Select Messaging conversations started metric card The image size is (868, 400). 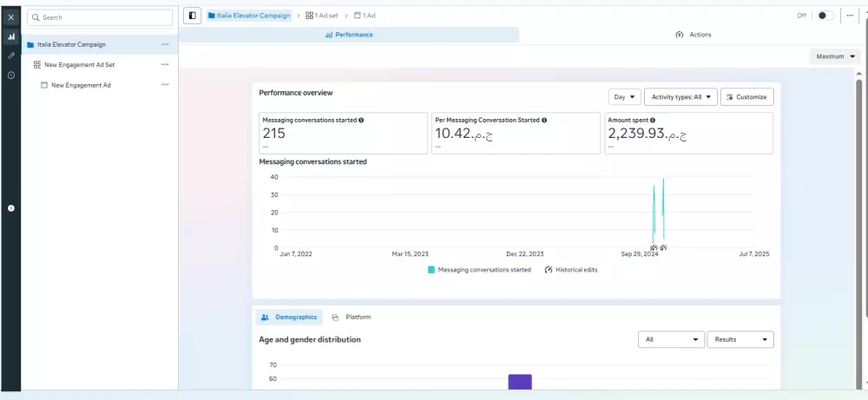pyautogui.click(x=343, y=134)
